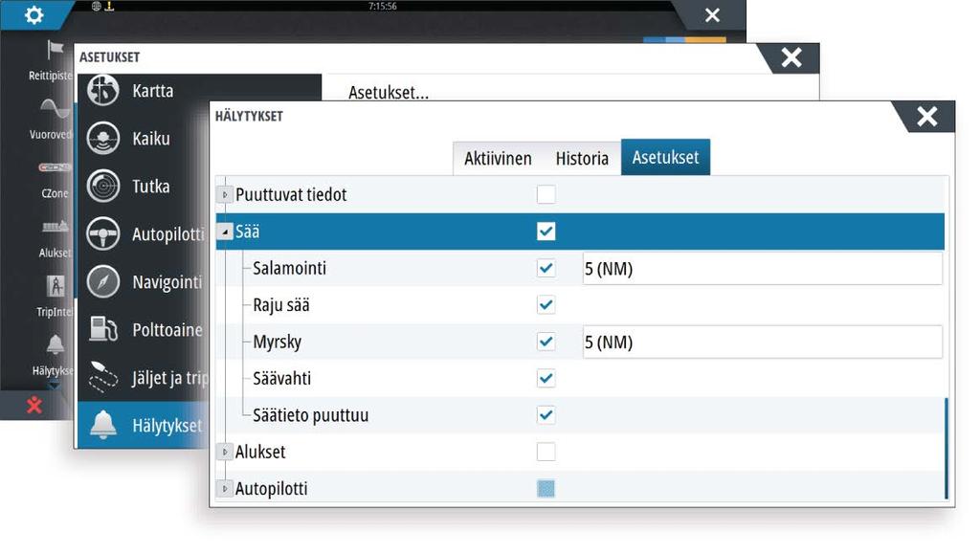Click the 7:15:56 clock in status bar

(x=383, y=6)
